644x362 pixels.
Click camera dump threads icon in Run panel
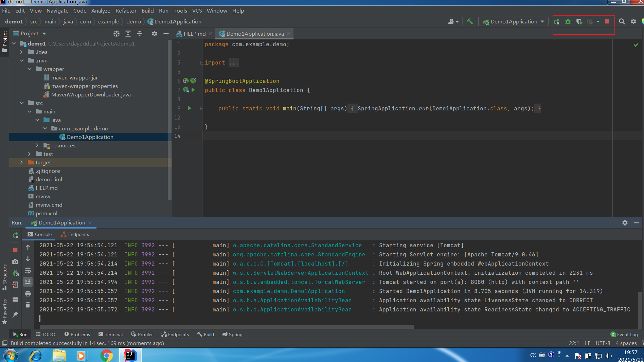(15, 261)
